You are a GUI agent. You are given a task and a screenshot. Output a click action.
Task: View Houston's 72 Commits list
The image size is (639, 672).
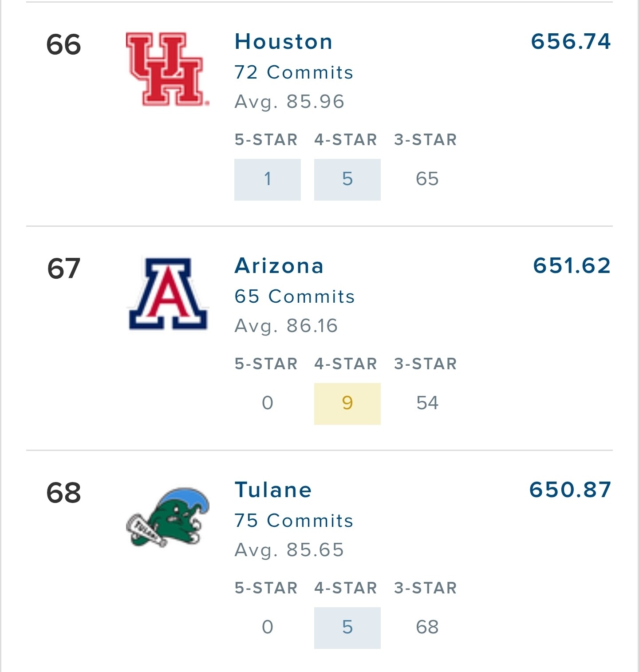pyautogui.click(x=294, y=72)
